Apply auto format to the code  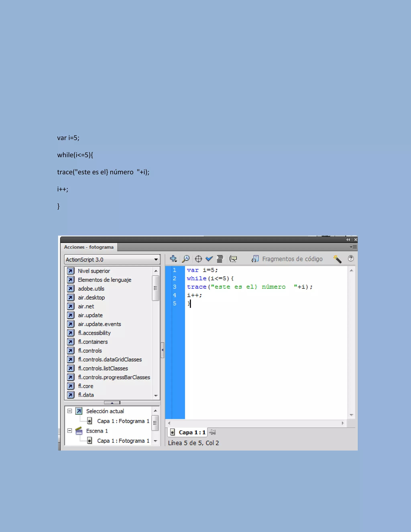[x=220, y=259]
